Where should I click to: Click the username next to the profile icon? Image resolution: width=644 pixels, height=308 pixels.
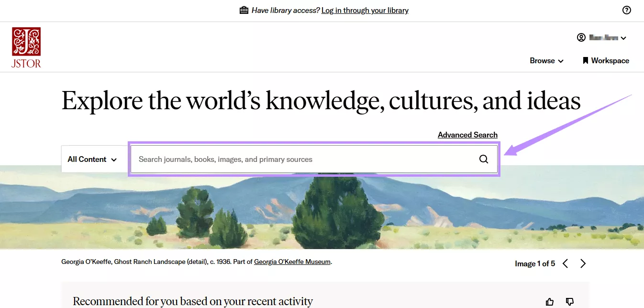[x=604, y=37]
